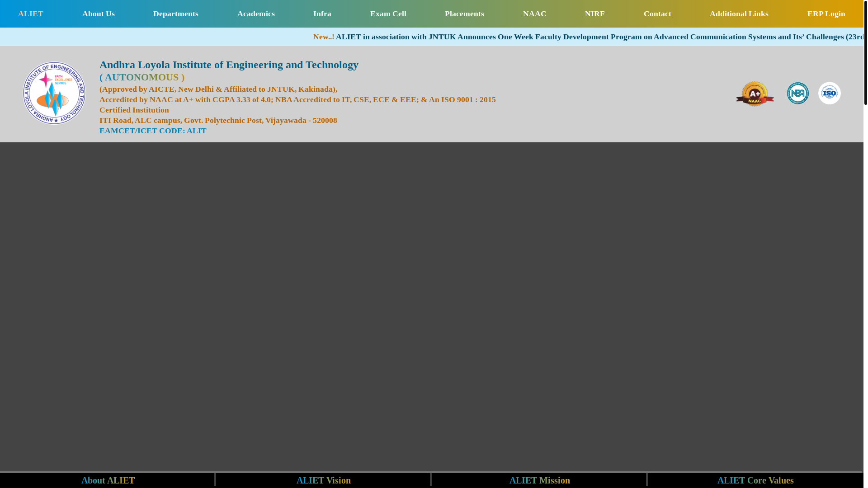Image resolution: width=868 pixels, height=488 pixels.
Task: Open the About Us menu
Action: [x=99, y=14]
